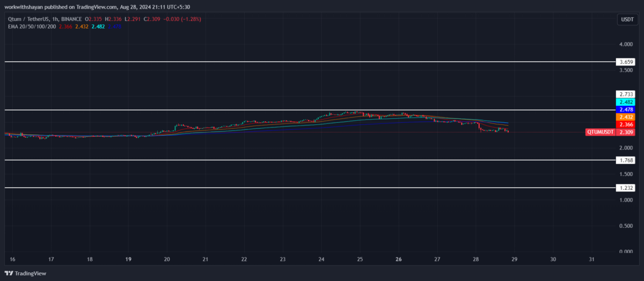
Task: Click the 1.768 support line price tag
Action: point(626,160)
